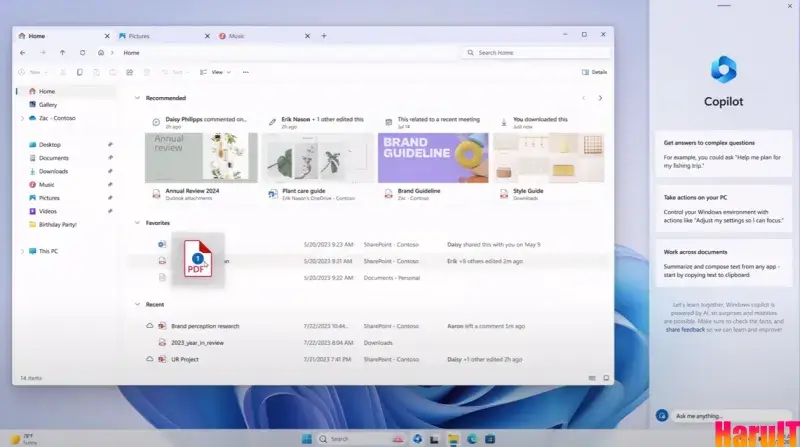Click the Copy icon in toolbar

[x=80, y=72]
